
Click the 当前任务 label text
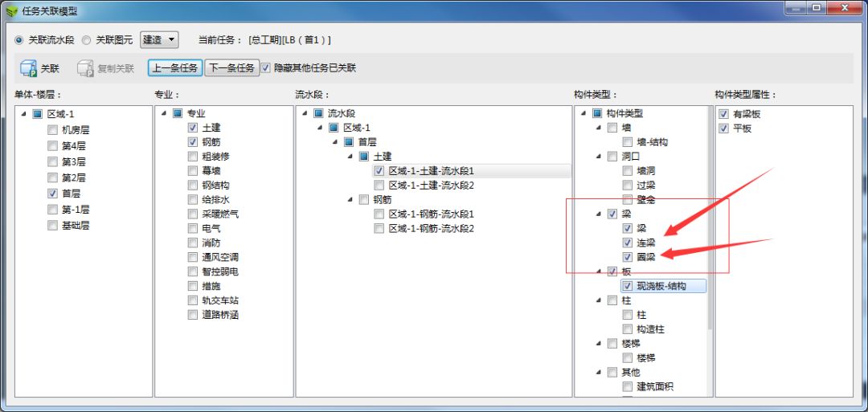[x=220, y=40]
